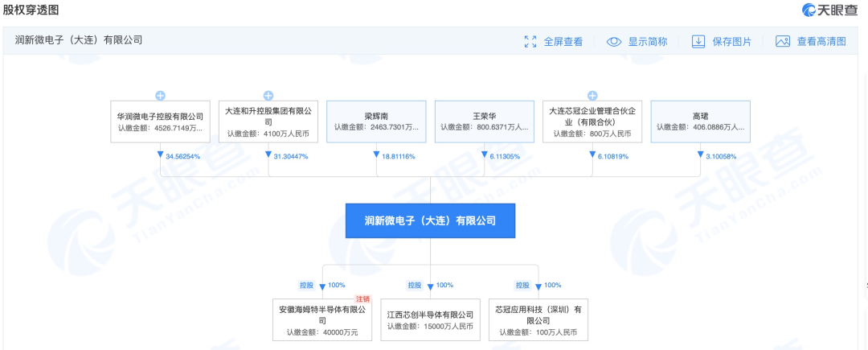Click 控股 tag above 安徽海姆特半导体
Screen dimensions: 868x350
coord(306,285)
